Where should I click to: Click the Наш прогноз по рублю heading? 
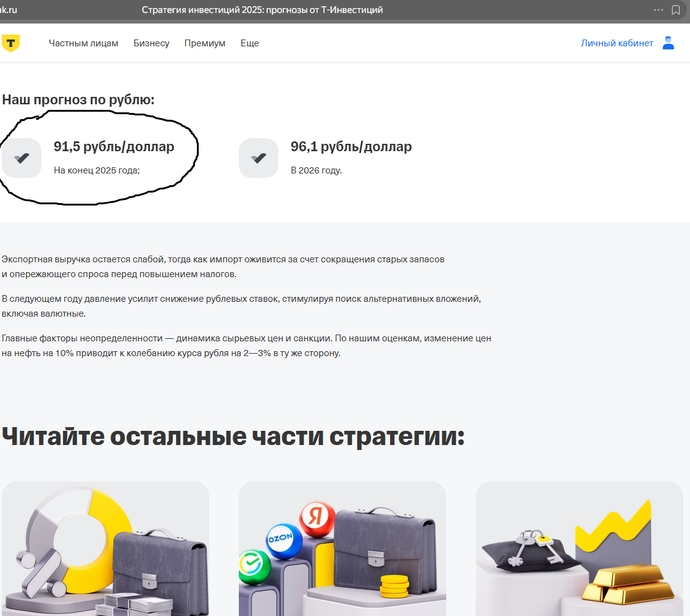point(78,99)
